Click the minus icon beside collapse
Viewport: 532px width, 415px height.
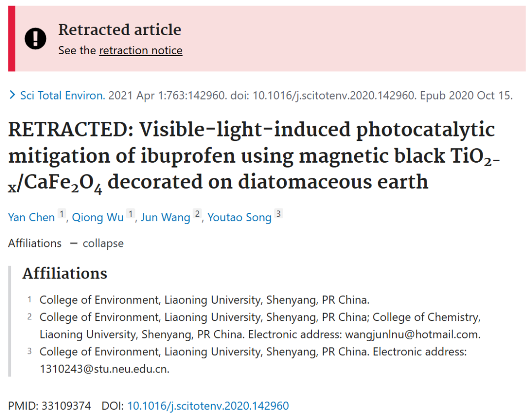point(73,243)
